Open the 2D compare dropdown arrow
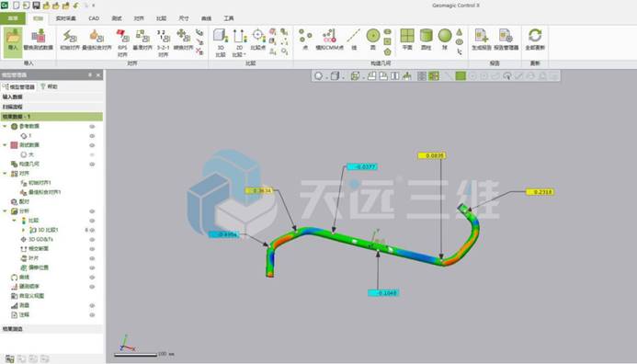The height and width of the screenshot is (364, 637). click(x=245, y=54)
